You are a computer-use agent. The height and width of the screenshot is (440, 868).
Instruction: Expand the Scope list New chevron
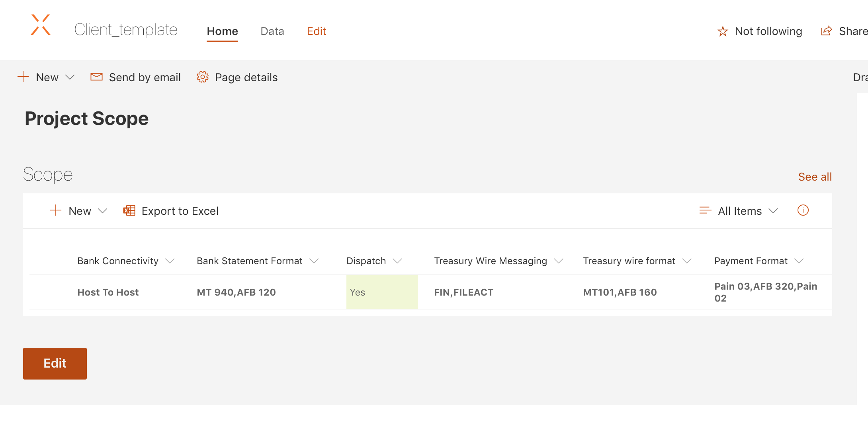coord(103,211)
